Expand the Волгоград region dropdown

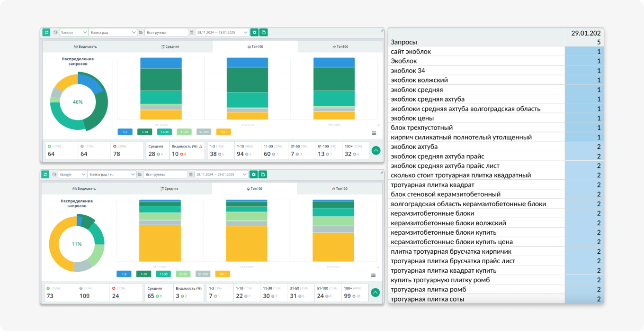[x=113, y=32]
